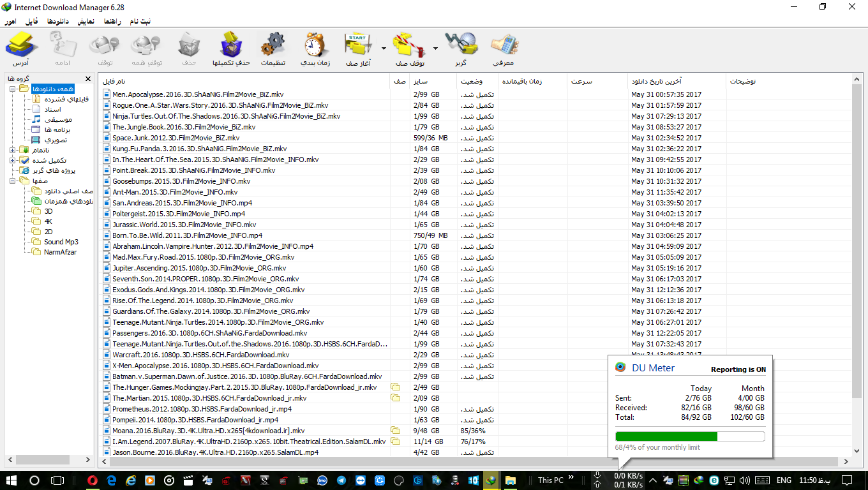Select Programs (برنامه ها) category
This screenshot has height=490, width=868.
[x=51, y=130]
